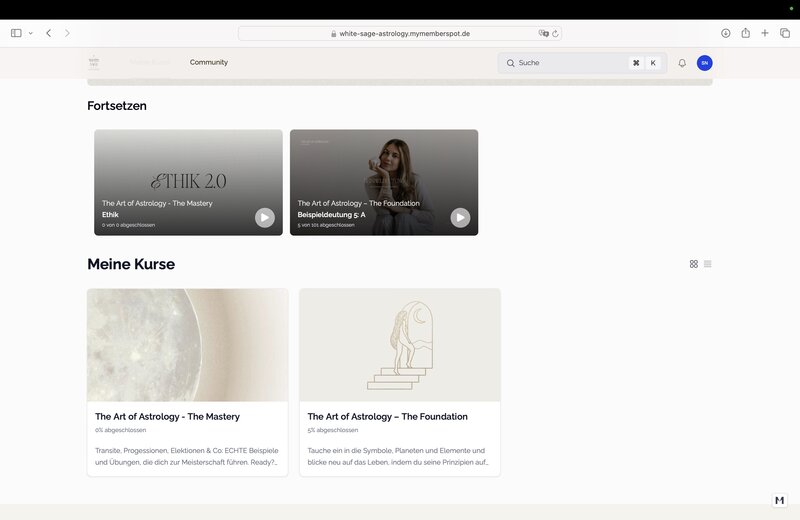
Task: Click the staircase thumbnail of Foundation course
Action: [399, 345]
